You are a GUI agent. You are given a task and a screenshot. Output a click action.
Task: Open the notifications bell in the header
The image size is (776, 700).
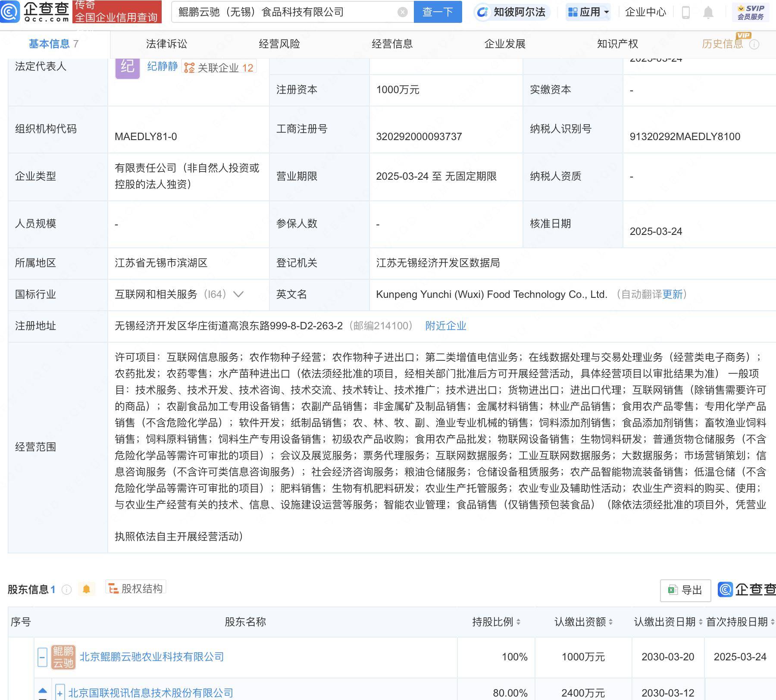tap(708, 12)
